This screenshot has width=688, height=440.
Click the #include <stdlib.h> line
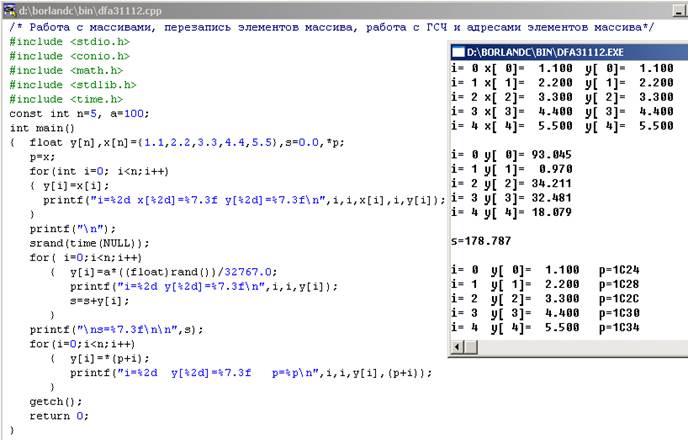pyautogui.click(x=73, y=85)
